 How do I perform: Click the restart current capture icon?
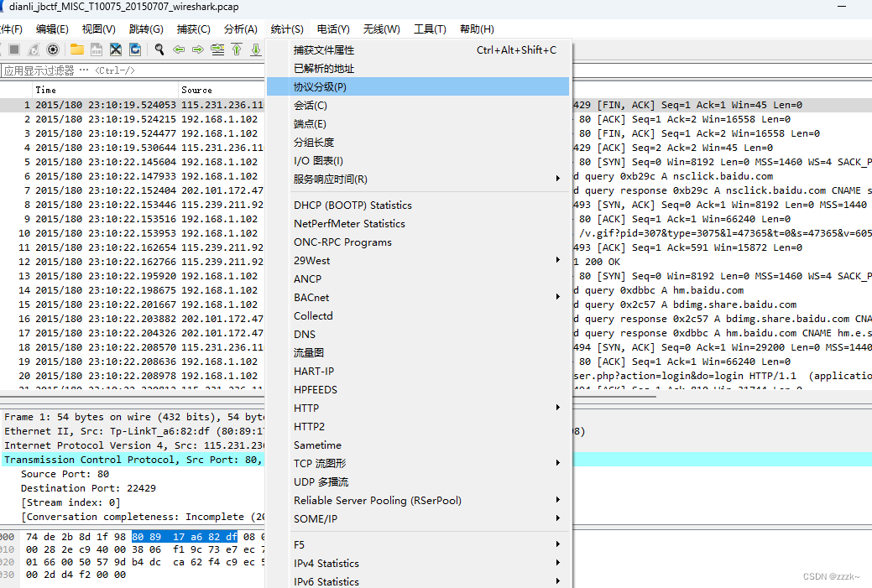pyautogui.click(x=34, y=49)
